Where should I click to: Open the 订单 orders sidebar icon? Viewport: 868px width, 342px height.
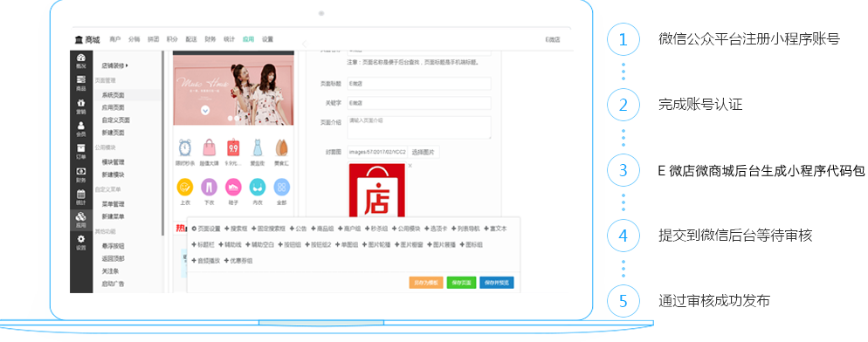click(81, 151)
